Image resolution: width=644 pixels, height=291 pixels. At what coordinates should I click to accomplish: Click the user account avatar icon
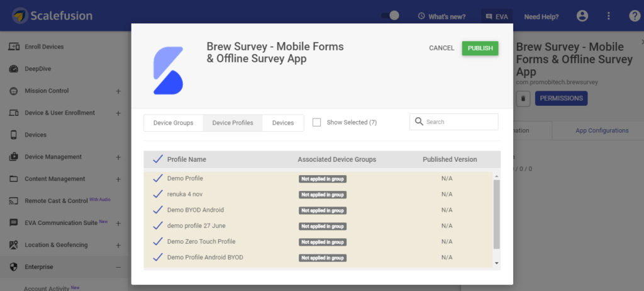coord(582,16)
